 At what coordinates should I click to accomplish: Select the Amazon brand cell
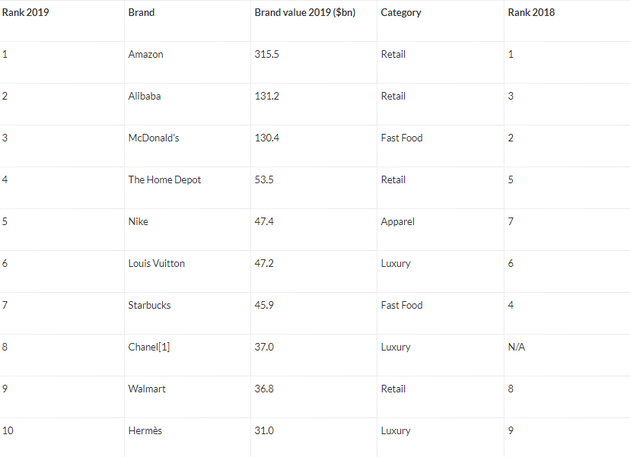(x=146, y=54)
